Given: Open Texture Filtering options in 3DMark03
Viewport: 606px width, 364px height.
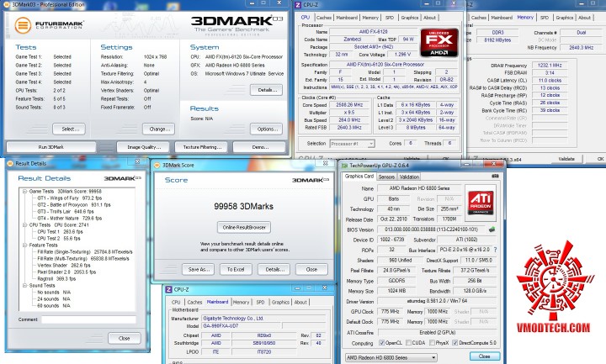Looking at the screenshot, I should 202,147.
